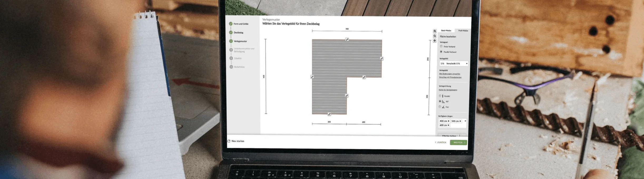
Task: Click the 400 dimension left of the deck
Action: 264,76
